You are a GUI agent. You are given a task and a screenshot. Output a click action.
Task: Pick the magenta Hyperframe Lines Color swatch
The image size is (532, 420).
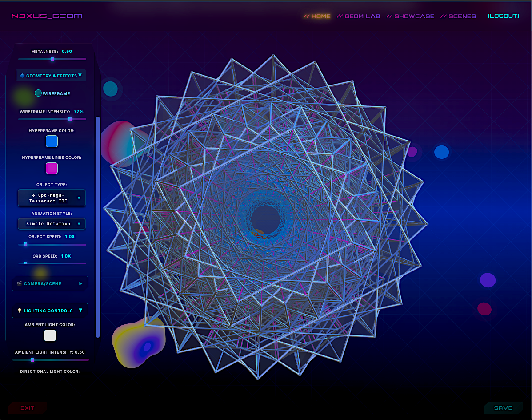coord(52,168)
